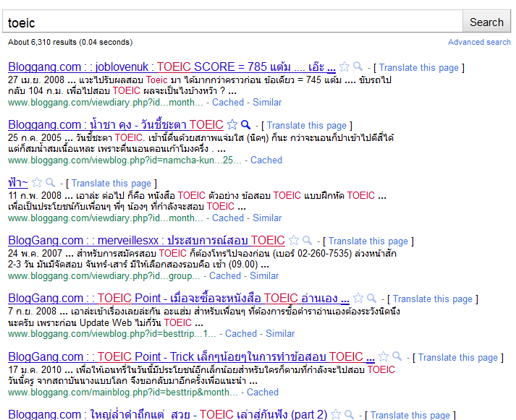Click URL www.bloggang.com/mainblog.php?id=besttrip&month
This screenshot has width=516, height=420.
pos(123,392)
